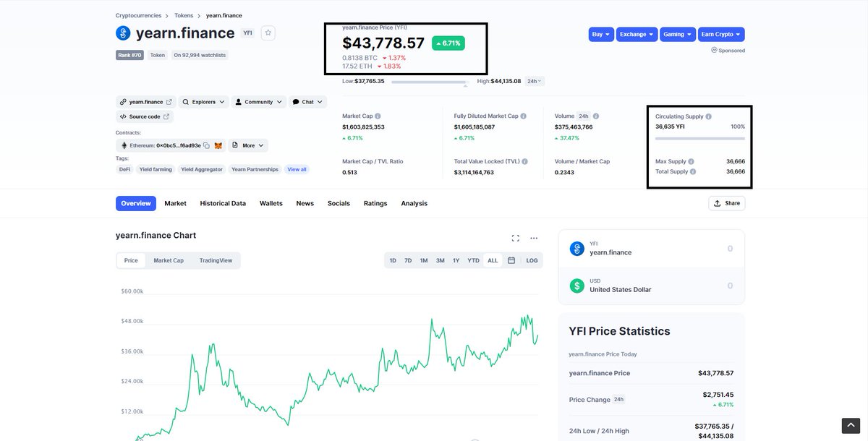The height and width of the screenshot is (441, 868).
Task: Set chart range to 1M
Action: coord(424,260)
